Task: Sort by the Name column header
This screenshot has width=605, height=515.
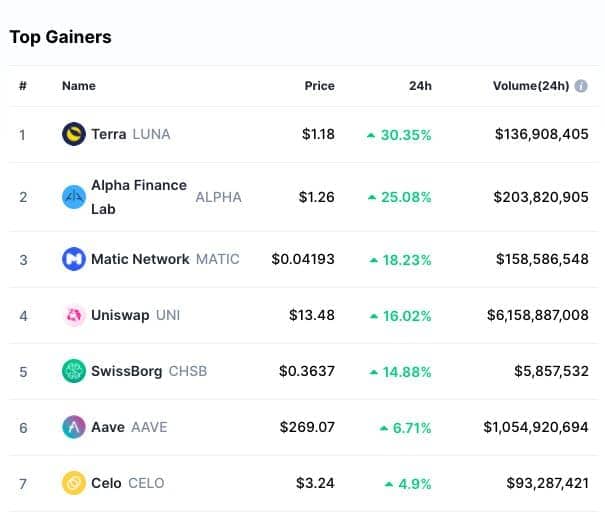Action: (79, 86)
